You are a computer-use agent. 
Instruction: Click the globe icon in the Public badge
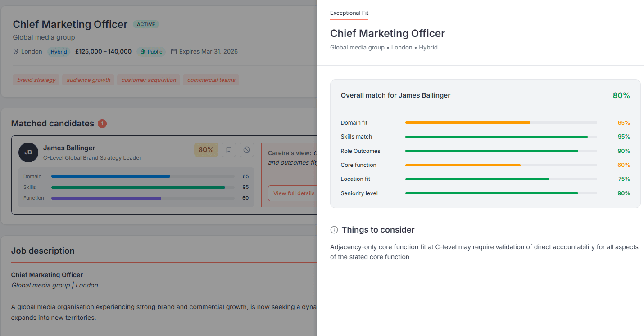click(x=143, y=52)
